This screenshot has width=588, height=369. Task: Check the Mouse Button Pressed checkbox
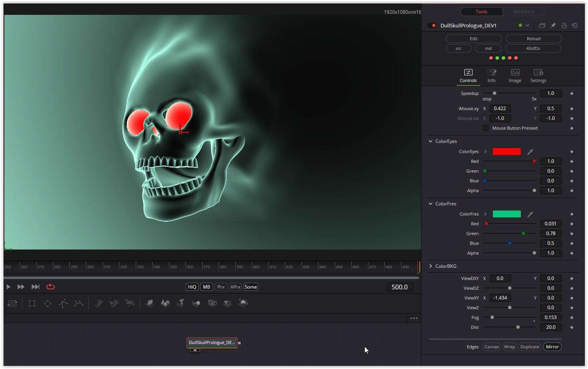[485, 128]
